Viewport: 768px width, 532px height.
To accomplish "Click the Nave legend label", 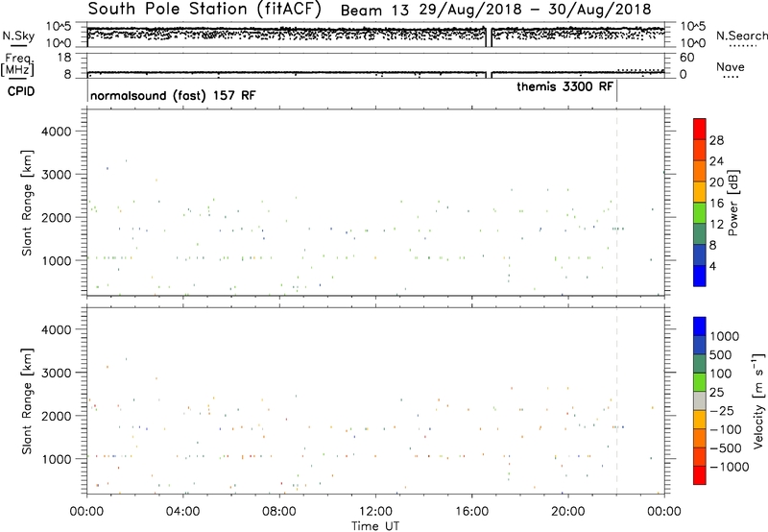I will pyautogui.click(x=730, y=67).
